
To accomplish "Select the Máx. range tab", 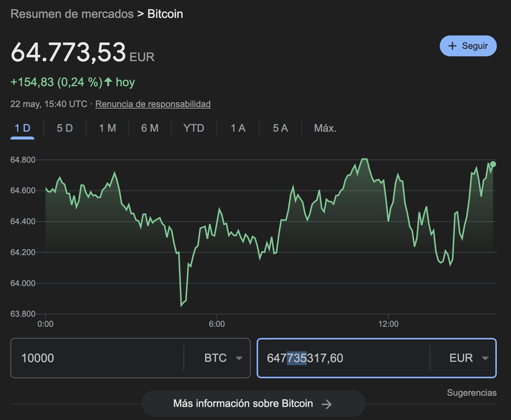I will 325,128.
